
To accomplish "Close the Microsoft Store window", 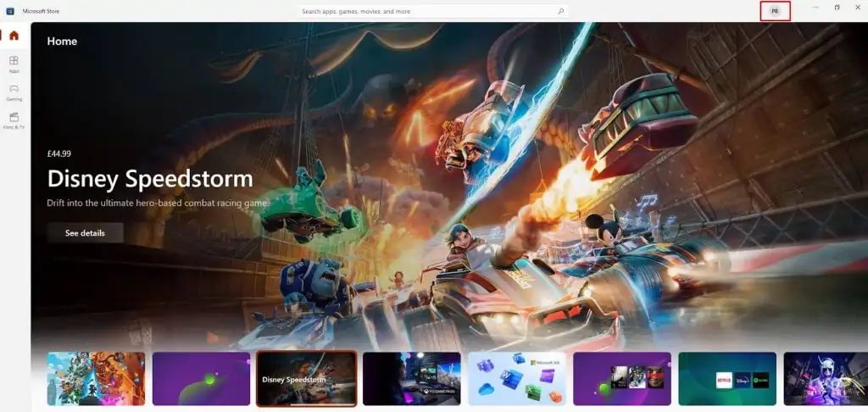I will [x=858, y=7].
